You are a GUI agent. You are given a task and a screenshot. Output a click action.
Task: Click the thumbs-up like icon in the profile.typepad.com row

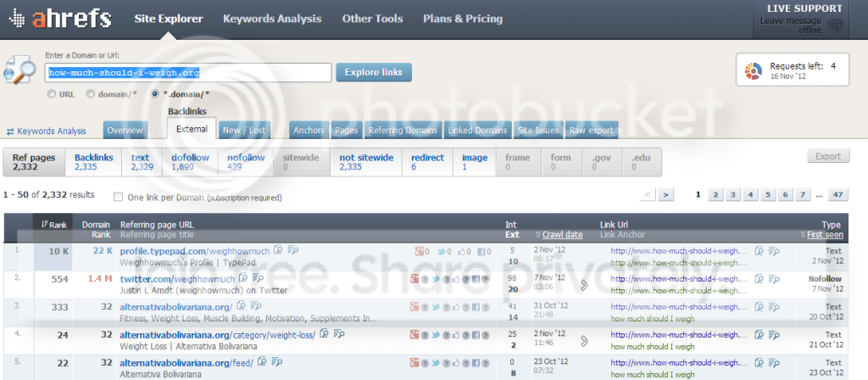[464, 251]
